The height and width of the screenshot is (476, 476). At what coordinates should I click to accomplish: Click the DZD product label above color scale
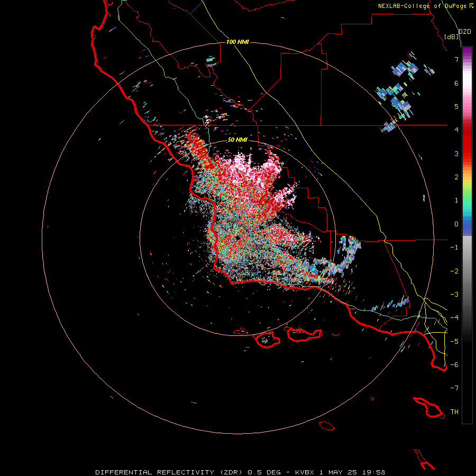tap(465, 32)
